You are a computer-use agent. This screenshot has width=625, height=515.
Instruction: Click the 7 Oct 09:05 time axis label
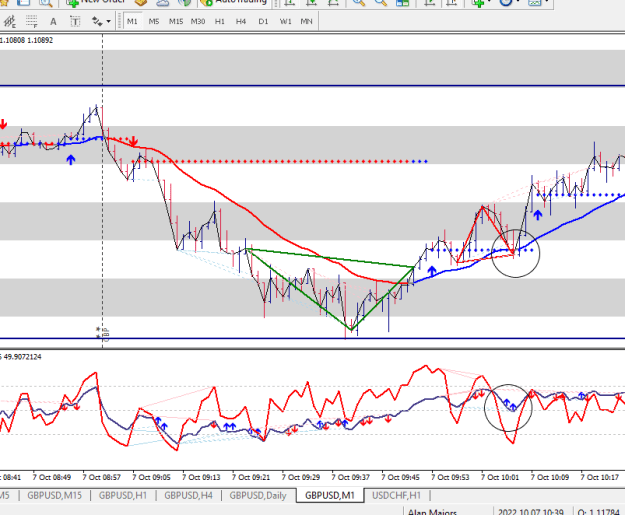point(151,477)
